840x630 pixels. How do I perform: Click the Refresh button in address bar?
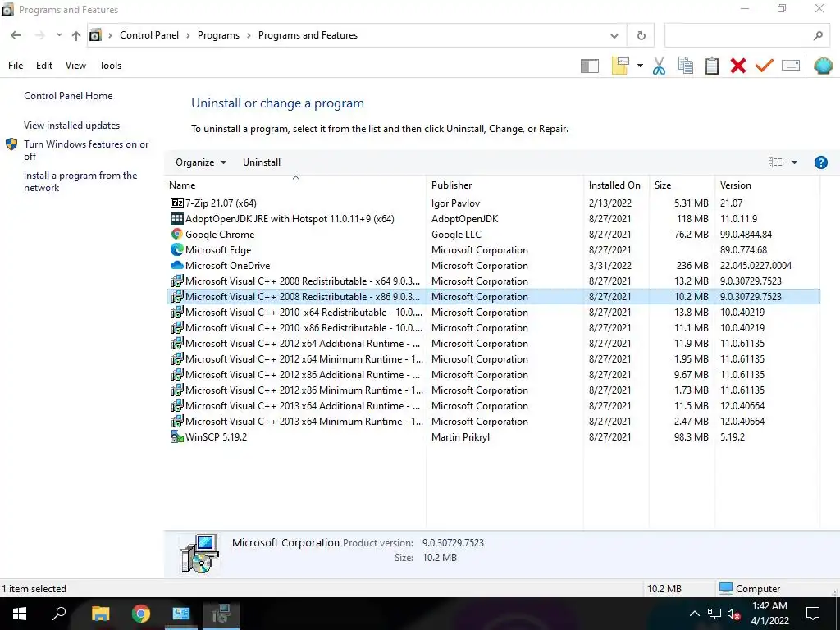click(x=641, y=36)
